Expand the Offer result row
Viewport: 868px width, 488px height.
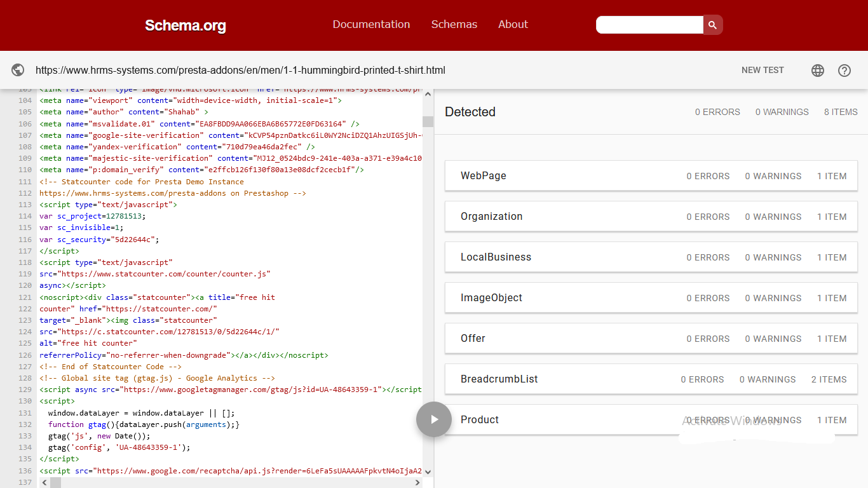[x=651, y=339]
